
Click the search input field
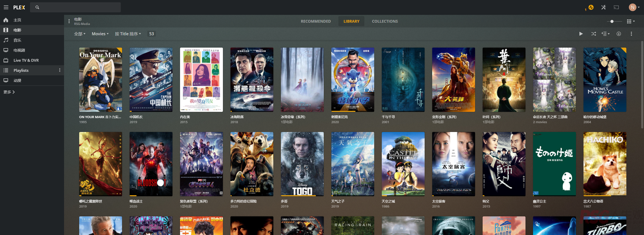75,7
